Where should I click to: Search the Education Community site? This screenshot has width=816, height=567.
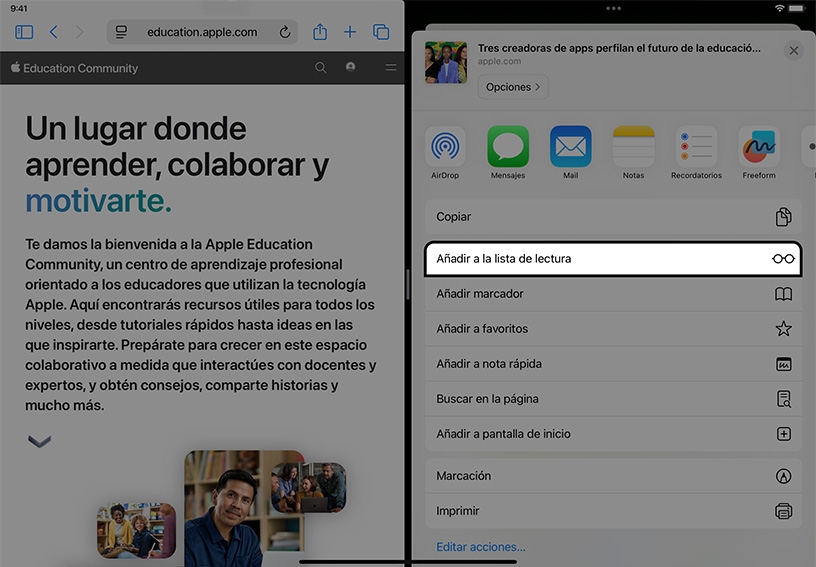321,68
